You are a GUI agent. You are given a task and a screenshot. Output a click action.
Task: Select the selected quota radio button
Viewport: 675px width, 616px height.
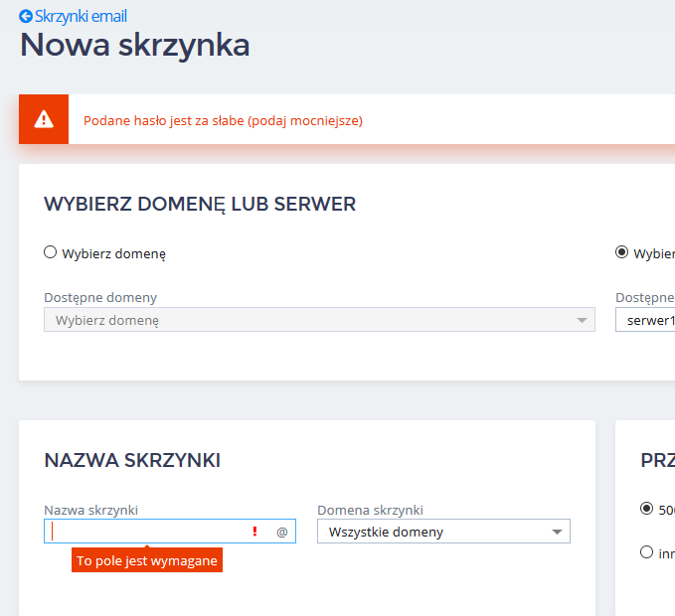click(x=646, y=509)
